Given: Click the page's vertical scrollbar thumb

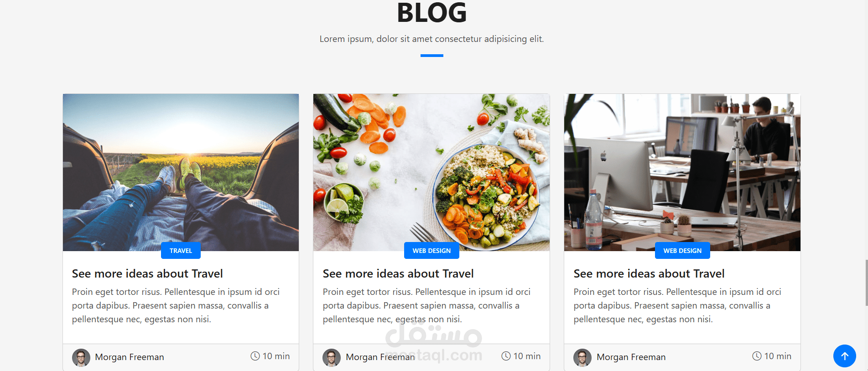Looking at the screenshot, I should (866, 283).
